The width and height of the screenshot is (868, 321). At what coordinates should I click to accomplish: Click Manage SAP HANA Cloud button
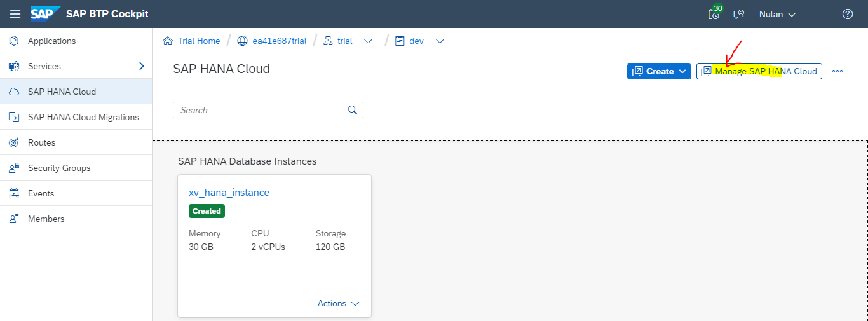tap(759, 71)
